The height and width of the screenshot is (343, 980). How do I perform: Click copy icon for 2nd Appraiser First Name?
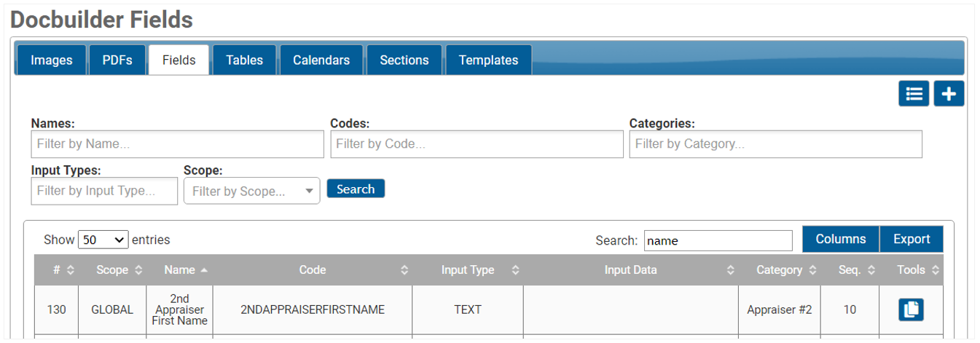coord(911,310)
